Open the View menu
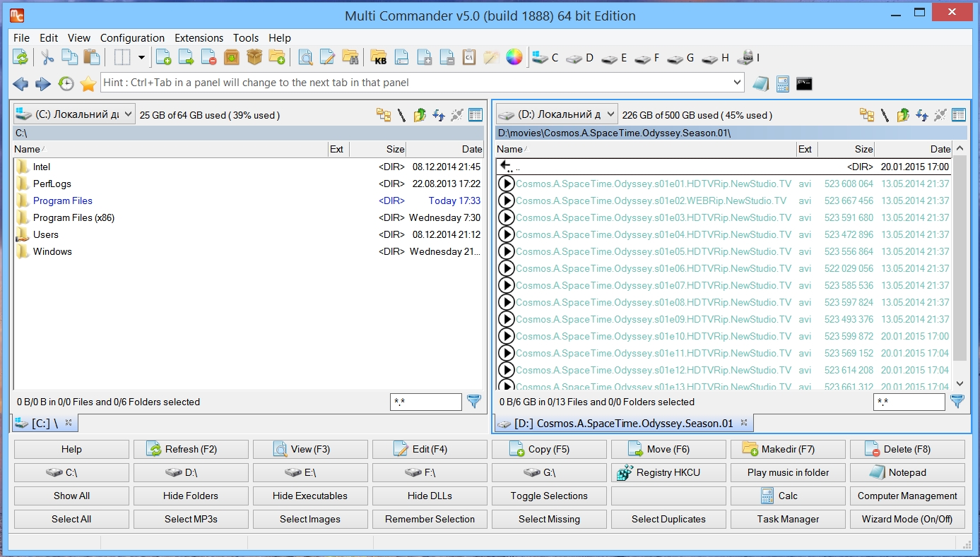 (x=79, y=38)
